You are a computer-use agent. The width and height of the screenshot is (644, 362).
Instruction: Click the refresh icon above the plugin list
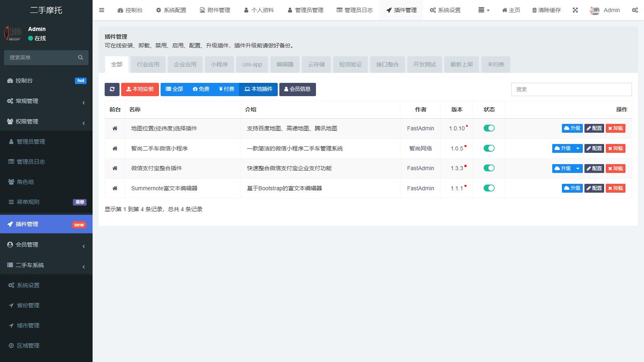tap(112, 89)
